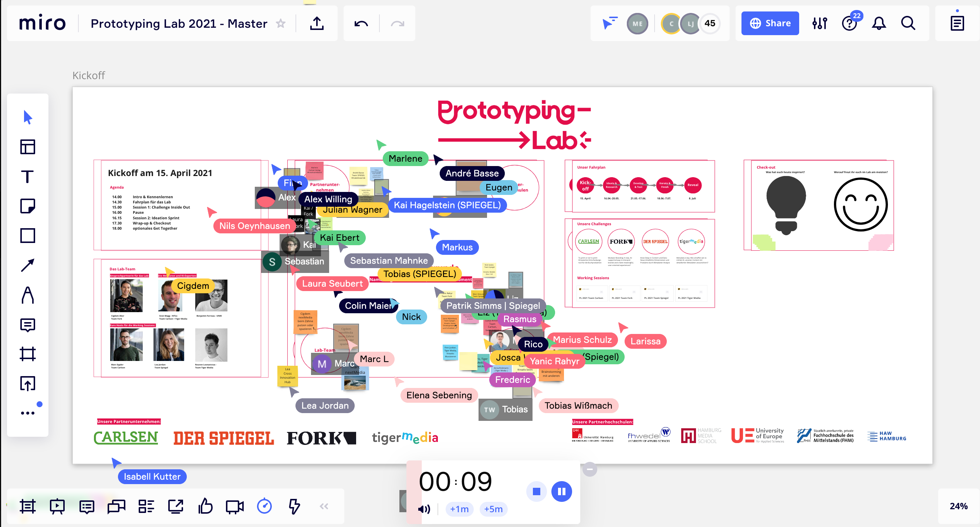The image size is (980, 527).
Task: Pause the active timer
Action: click(x=562, y=491)
